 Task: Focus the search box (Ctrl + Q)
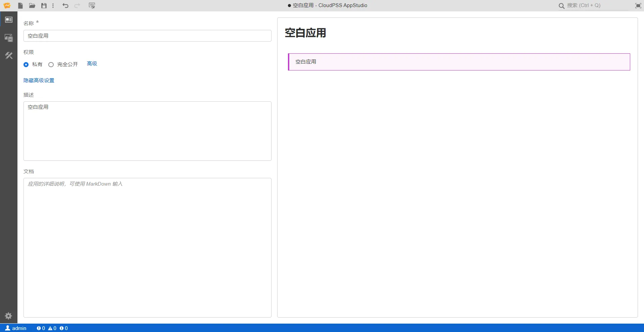[597, 5]
